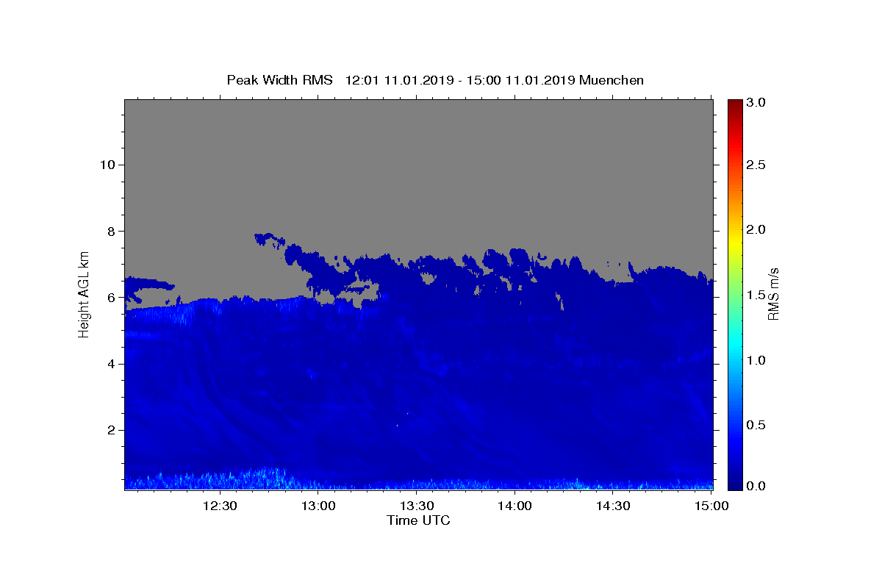Screen dimensions: 882x588
Task: Click the colorbar value 0.0
Action: (758, 486)
